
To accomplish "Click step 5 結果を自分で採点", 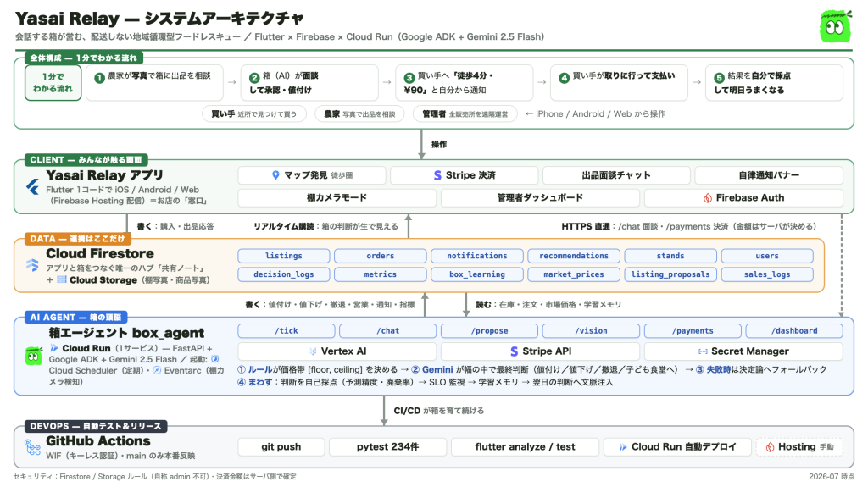I will 774,83.
